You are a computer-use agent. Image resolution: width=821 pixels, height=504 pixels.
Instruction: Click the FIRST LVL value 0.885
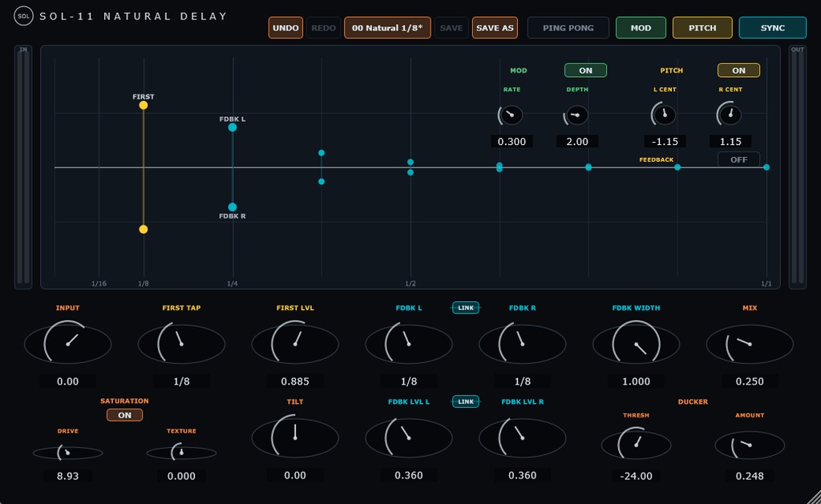pyautogui.click(x=295, y=381)
